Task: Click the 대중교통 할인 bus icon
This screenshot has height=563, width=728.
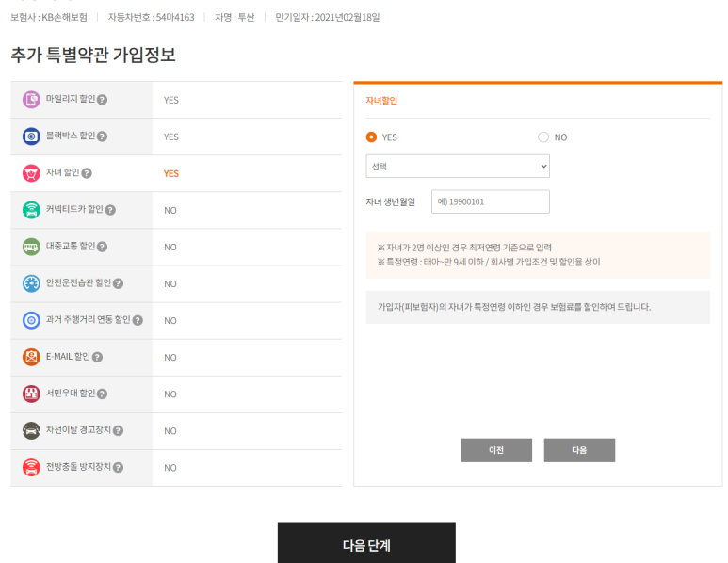Action: [31, 247]
